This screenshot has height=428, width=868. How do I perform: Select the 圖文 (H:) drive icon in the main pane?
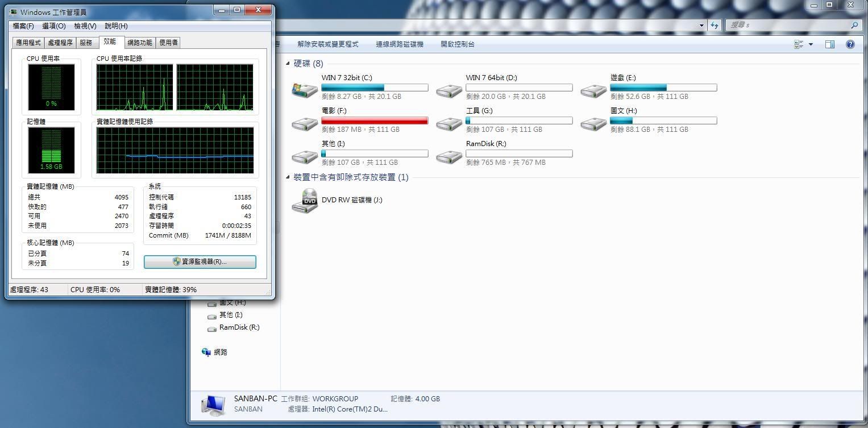coord(593,123)
